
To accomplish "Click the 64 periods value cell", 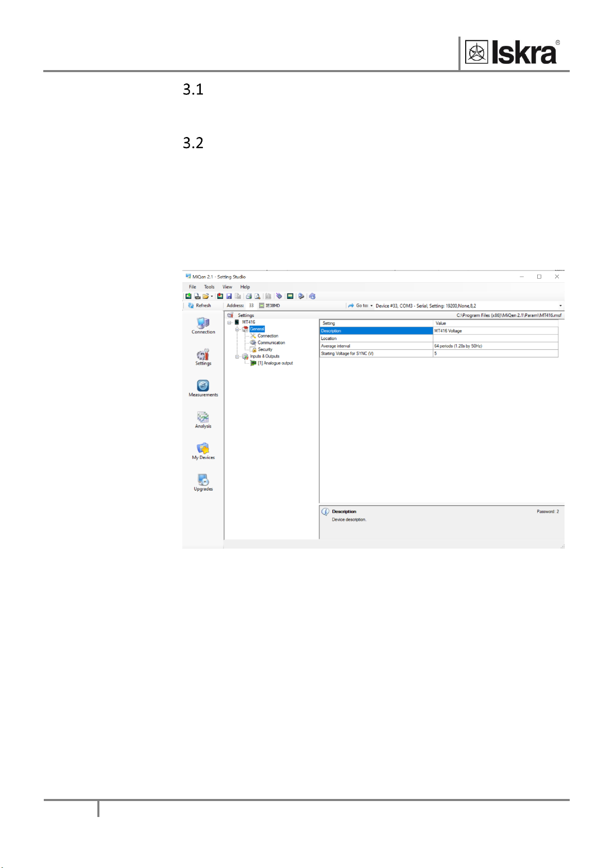I will click(x=496, y=346).
